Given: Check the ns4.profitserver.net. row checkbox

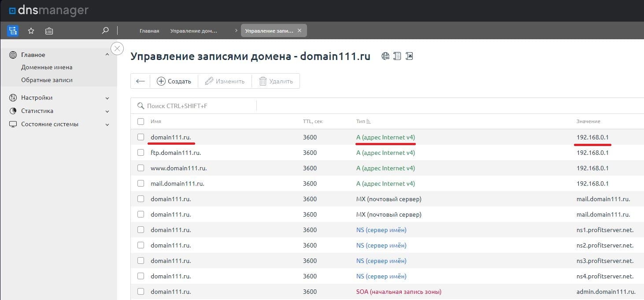Looking at the screenshot, I should pyautogui.click(x=141, y=276).
